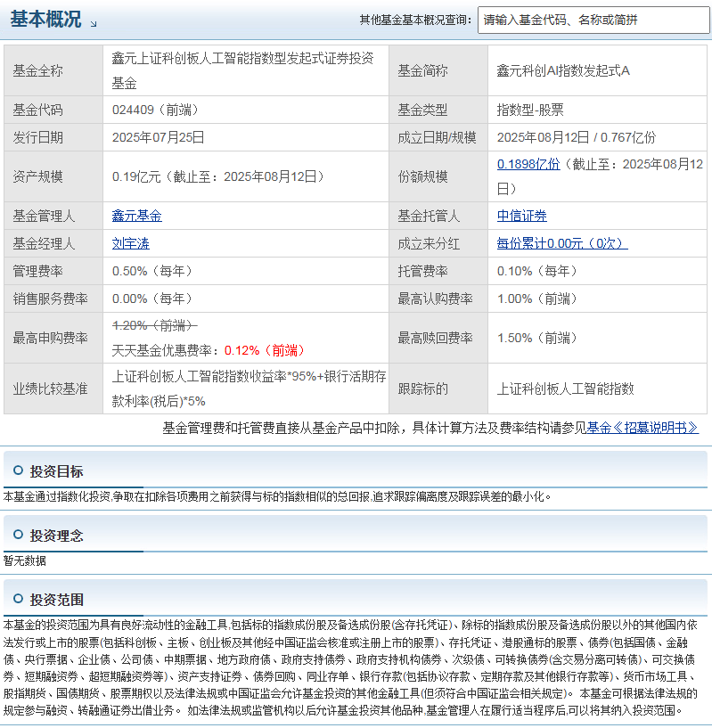This screenshot has height=728, width=712.
Task: Open the 基金《招募说明书》 prospectus link
Action: (642, 428)
